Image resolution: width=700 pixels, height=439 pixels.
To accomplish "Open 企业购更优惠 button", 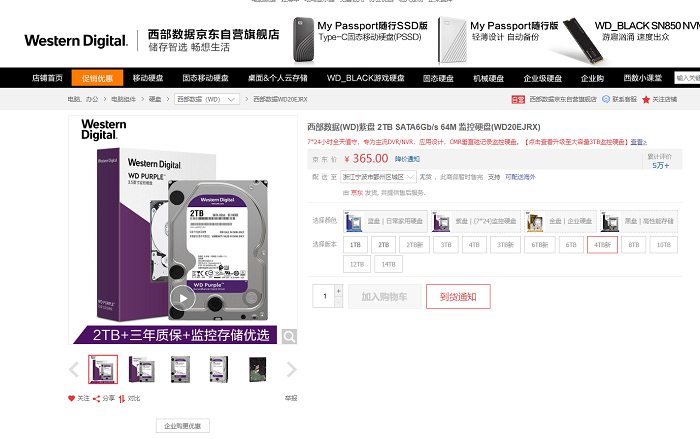I will pyautogui.click(x=183, y=426).
